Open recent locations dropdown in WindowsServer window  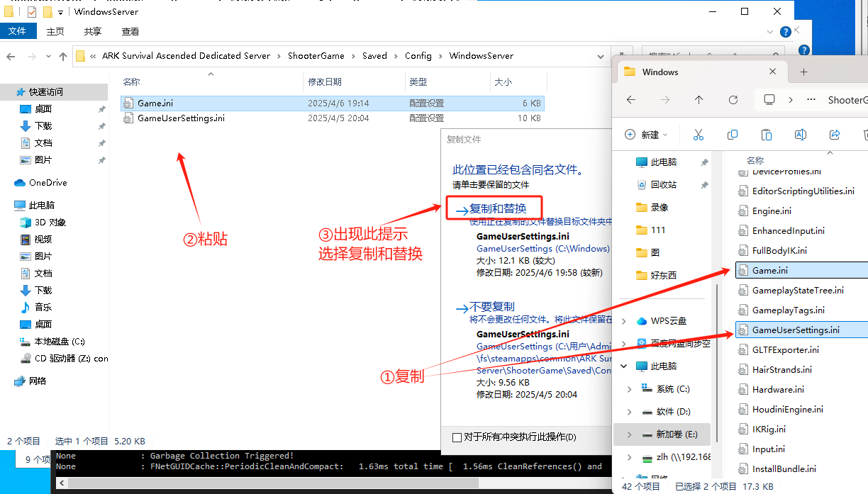(49, 56)
